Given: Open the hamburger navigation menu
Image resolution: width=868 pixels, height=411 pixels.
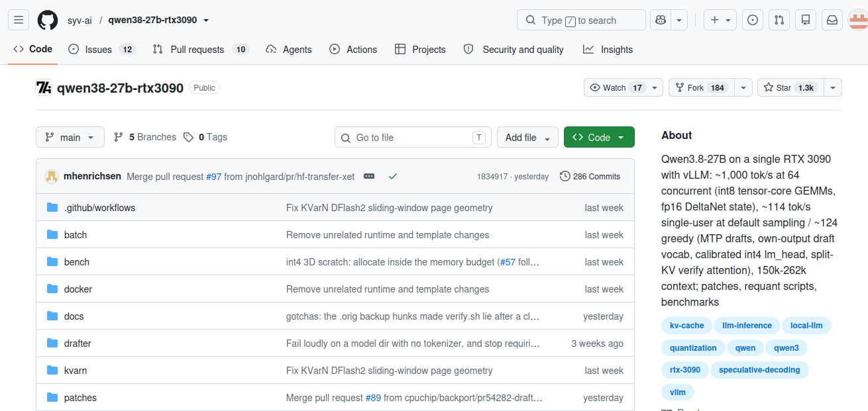Looking at the screenshot, I should point(19,20).
